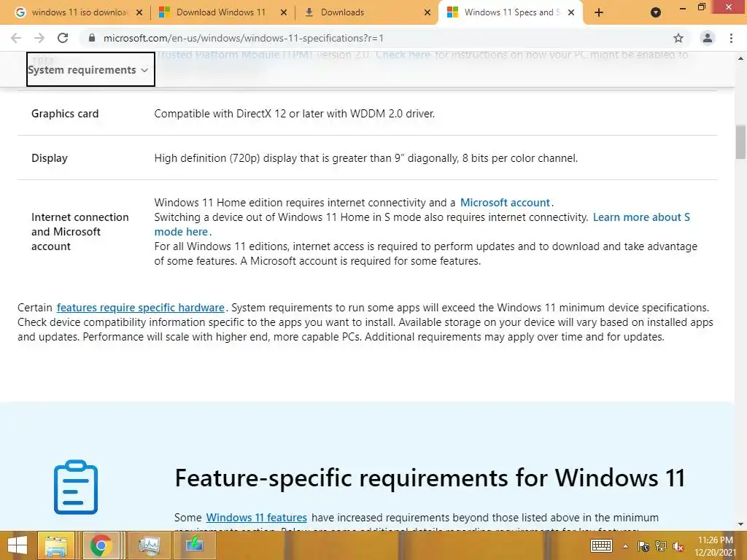Open a new tab with the plus button

pos(599,12)
